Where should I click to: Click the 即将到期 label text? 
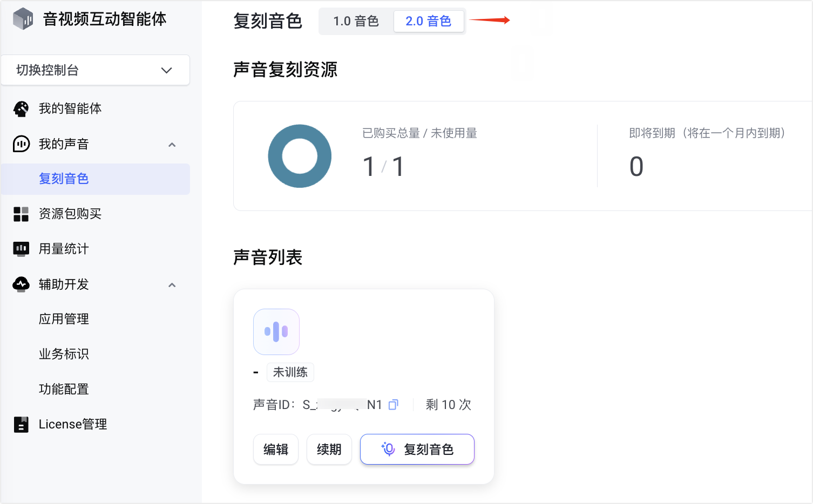pos(707,133)
